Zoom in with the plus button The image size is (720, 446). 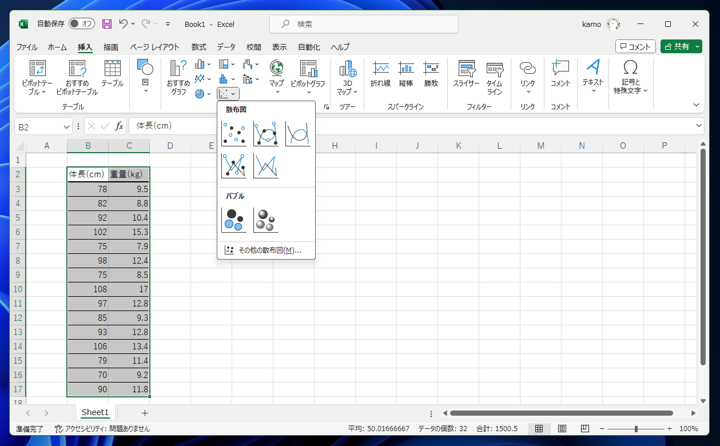point(669,429)
